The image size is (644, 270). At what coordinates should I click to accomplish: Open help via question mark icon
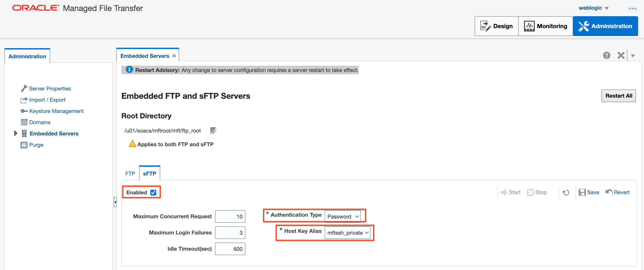(x=606, y=55)
